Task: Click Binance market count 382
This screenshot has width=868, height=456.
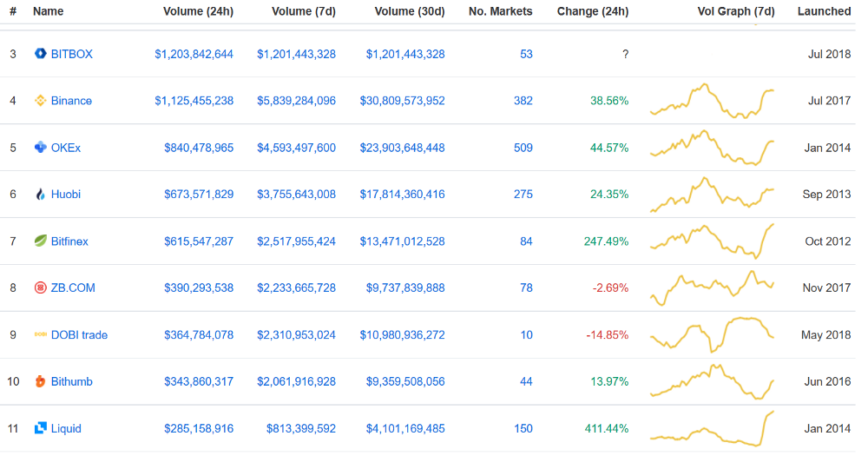Action: [x=523, y=101]
